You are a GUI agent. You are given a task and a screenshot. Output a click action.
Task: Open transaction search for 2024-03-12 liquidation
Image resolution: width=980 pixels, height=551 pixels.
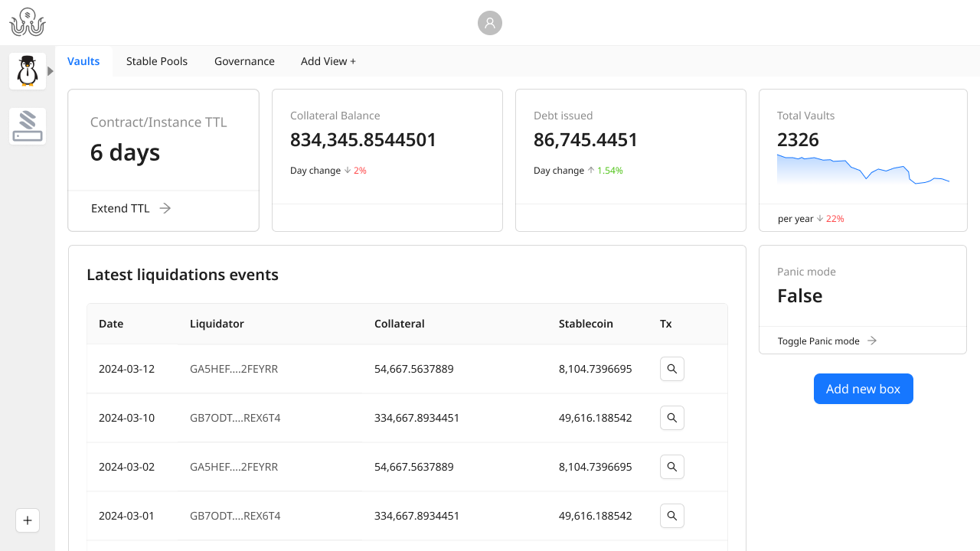point(671,369)
